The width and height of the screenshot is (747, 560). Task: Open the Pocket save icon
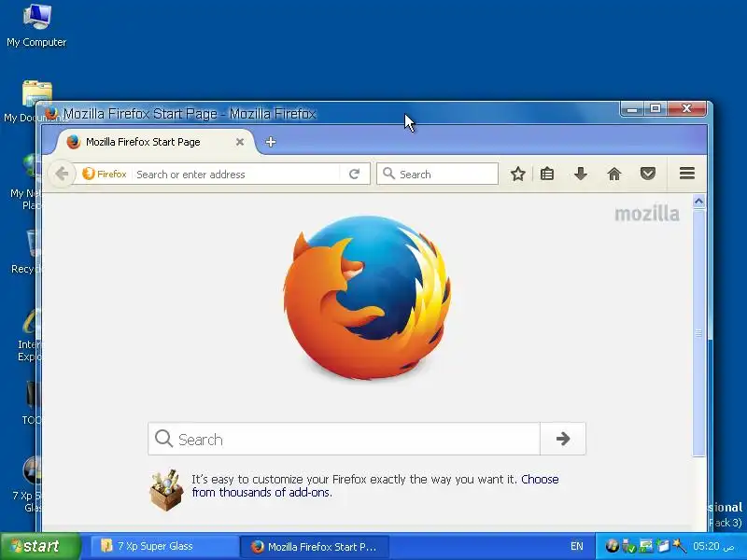pos(647,174)
